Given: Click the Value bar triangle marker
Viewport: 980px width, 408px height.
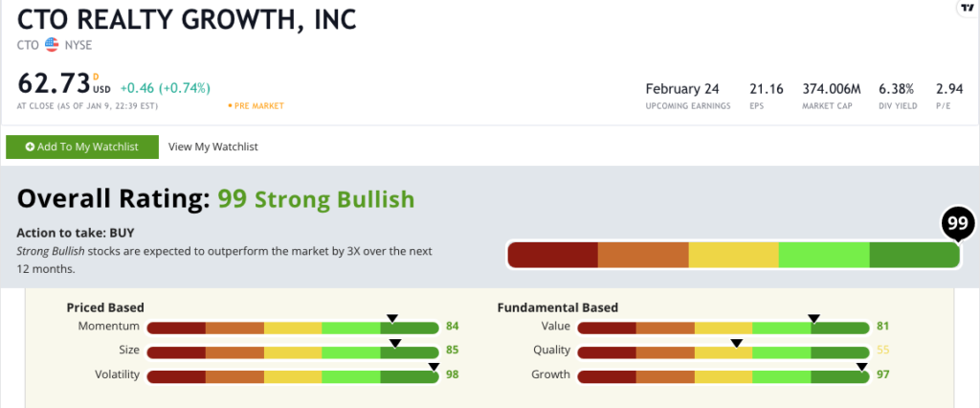Looking at the screenshot, I should pyautogui.click(x=813, y=319).
